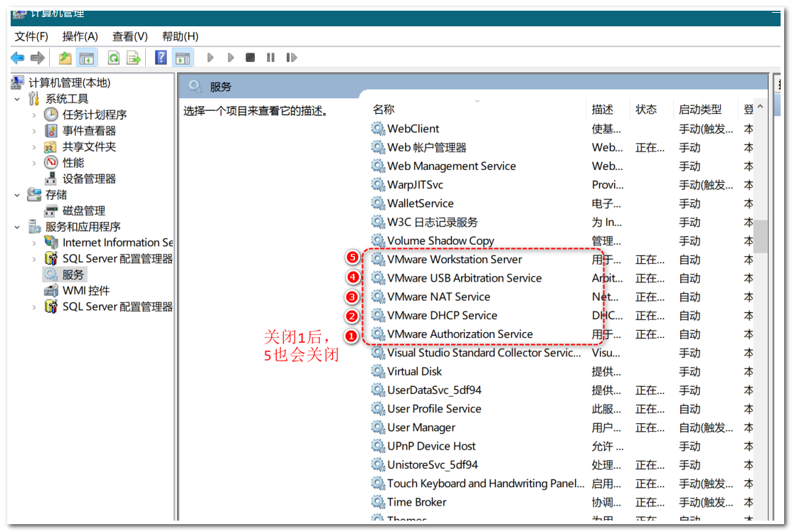The width and height of the screenshot is (792, 532).
Task: Open the 文件 menu
Action: (29, 36)
